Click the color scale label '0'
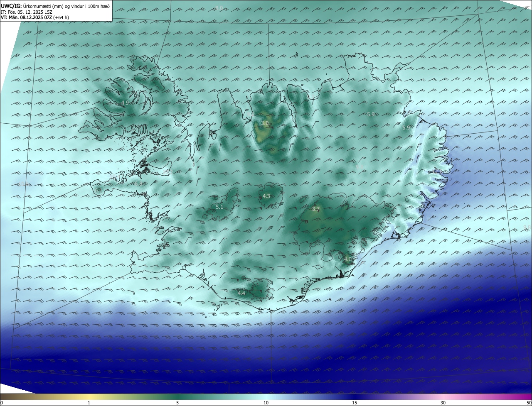Viewport: 532px width, 406px height. [2, 403]
